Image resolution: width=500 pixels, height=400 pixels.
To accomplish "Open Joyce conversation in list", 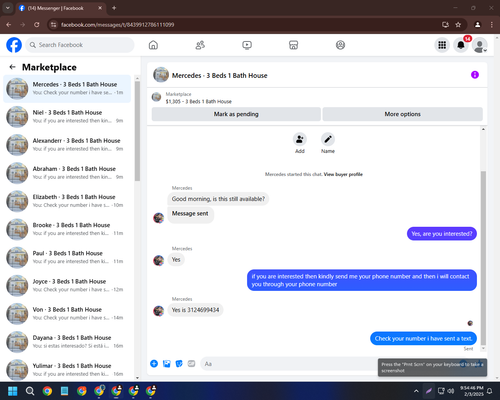I will (x=67, y=286).
